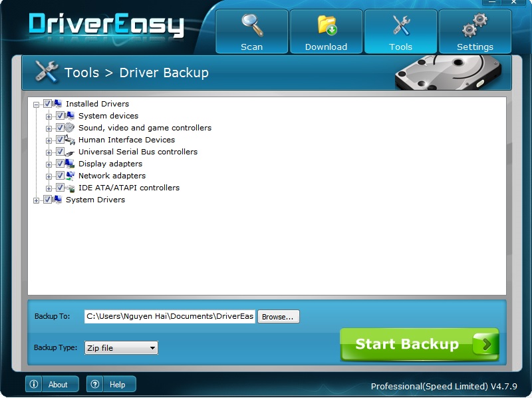The width and height of the screenshot is (532, 398).
Task: Expand the Human Interface Devices node
Action: tap(49, 140)
